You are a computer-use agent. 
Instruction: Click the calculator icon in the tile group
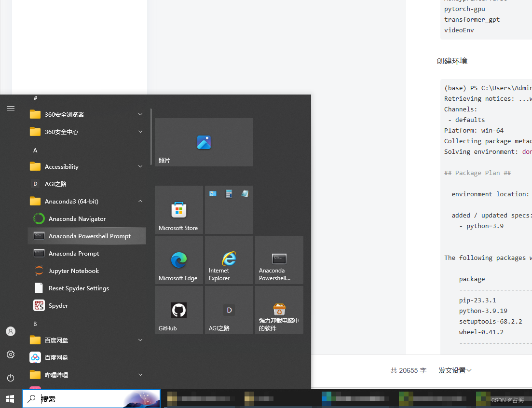pyautogui.click(x=229, y=194)
